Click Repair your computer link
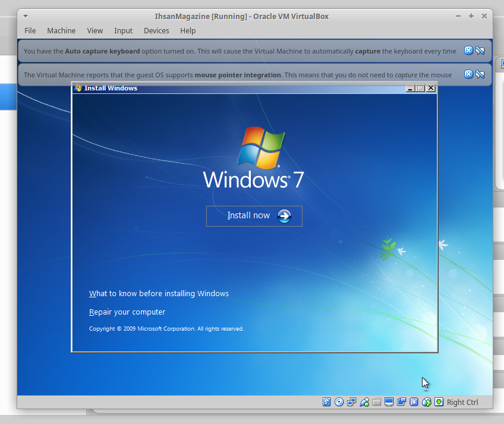This screenshot has height=424, width=504. tap(127, 312)
